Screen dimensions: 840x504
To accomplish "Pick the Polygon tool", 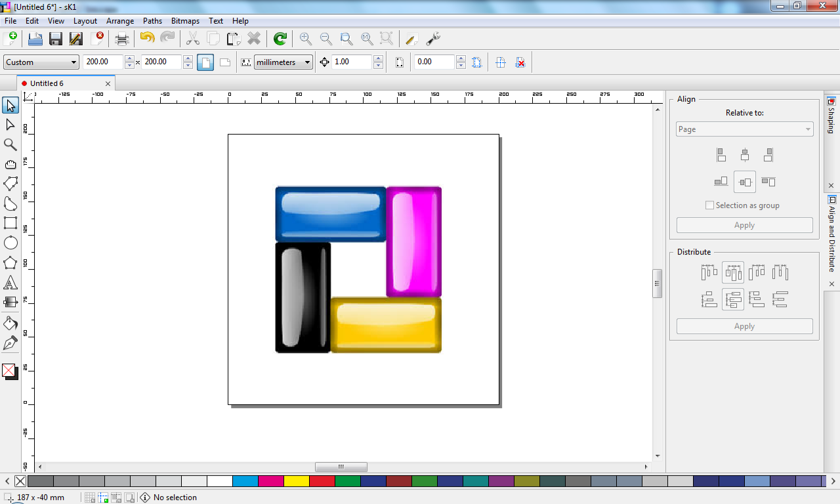I will point(10,263).
